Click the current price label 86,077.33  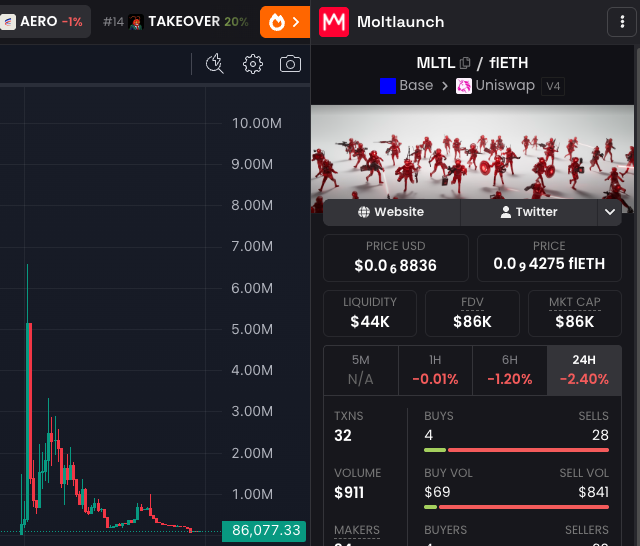click(264, 530)
